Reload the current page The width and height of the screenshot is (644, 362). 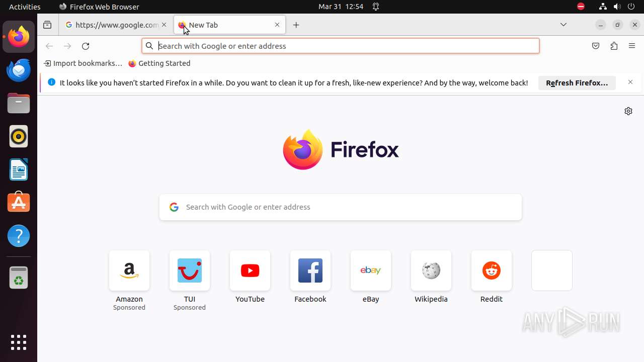click(x=86, y=46)
